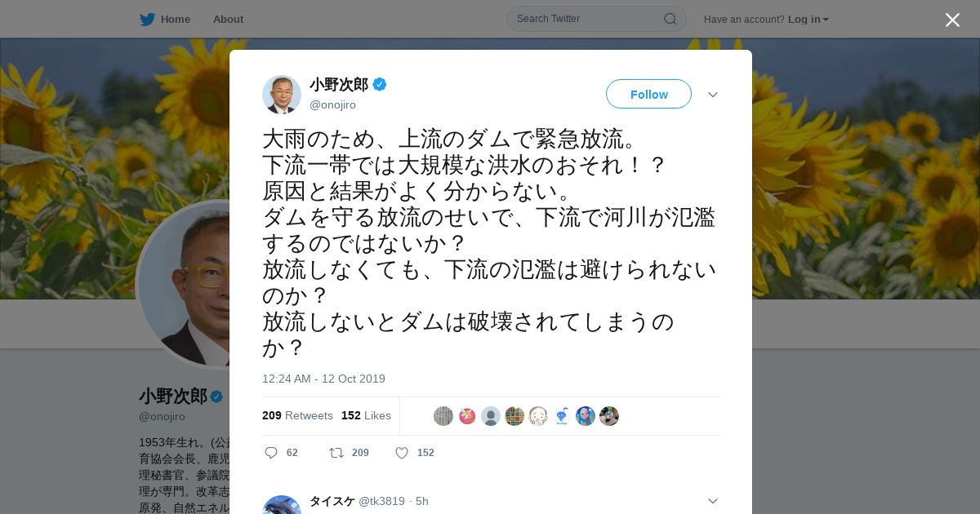View the 209 Retweets list
980x514 pixels.
tap(297, 415)
